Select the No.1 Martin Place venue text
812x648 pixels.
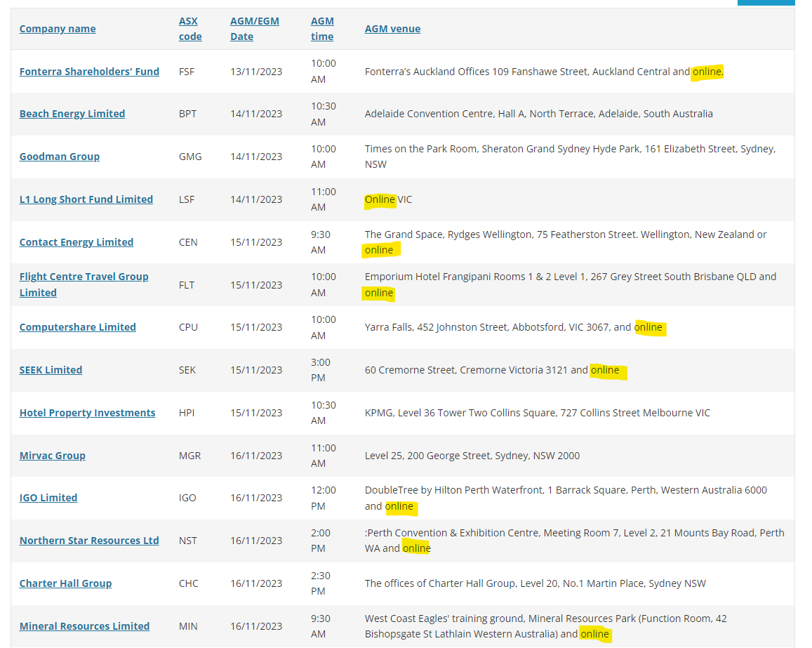click(535, 584)
